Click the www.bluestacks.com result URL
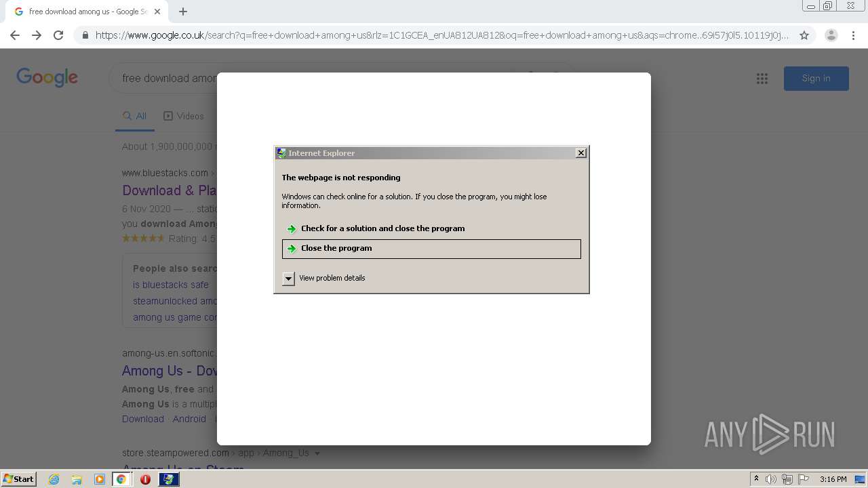 (x=165, y=173)
